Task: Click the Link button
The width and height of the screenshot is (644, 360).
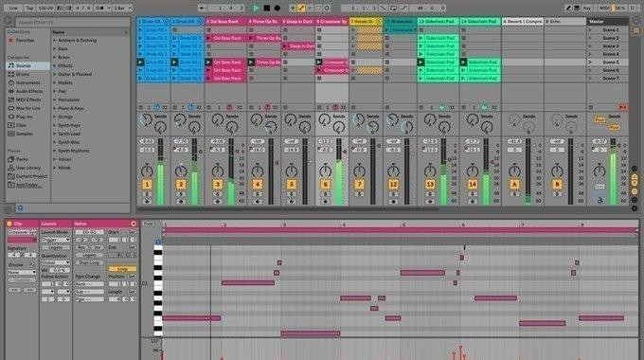Action: [x=13, y=8]
